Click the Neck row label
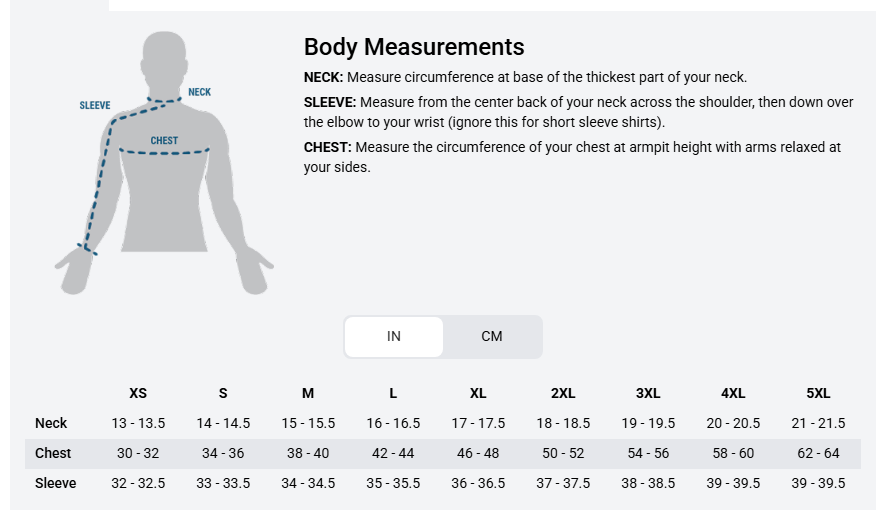Viewport: 879px width, 510px height. coord(51,423)
